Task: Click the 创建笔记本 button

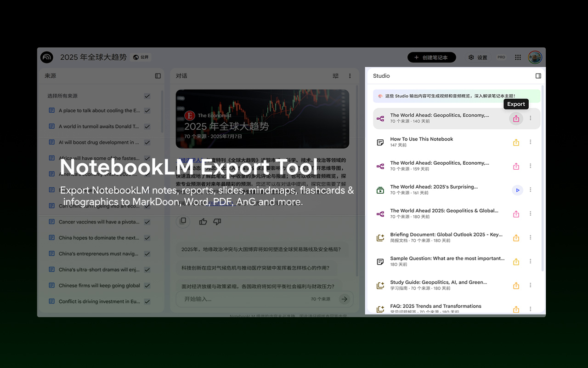Action: tap(431, 57)
